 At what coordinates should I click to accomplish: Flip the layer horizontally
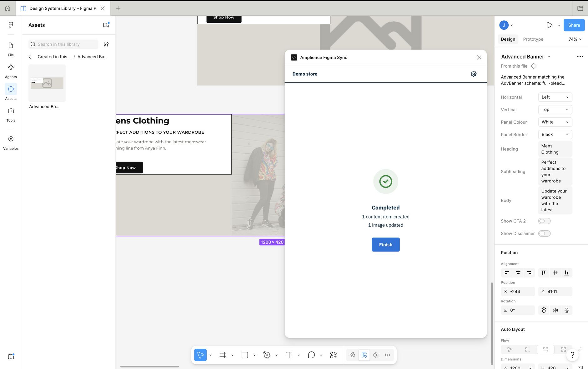[x=555, y=310]
